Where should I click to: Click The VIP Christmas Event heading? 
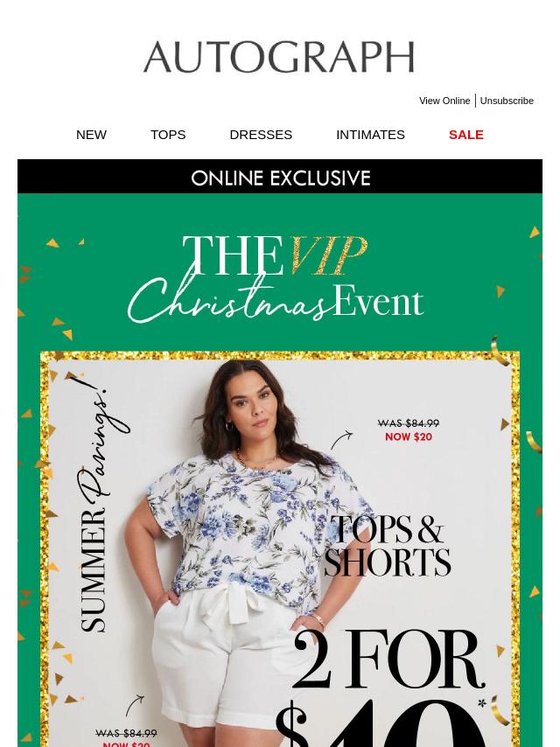(x=276, y=278)
